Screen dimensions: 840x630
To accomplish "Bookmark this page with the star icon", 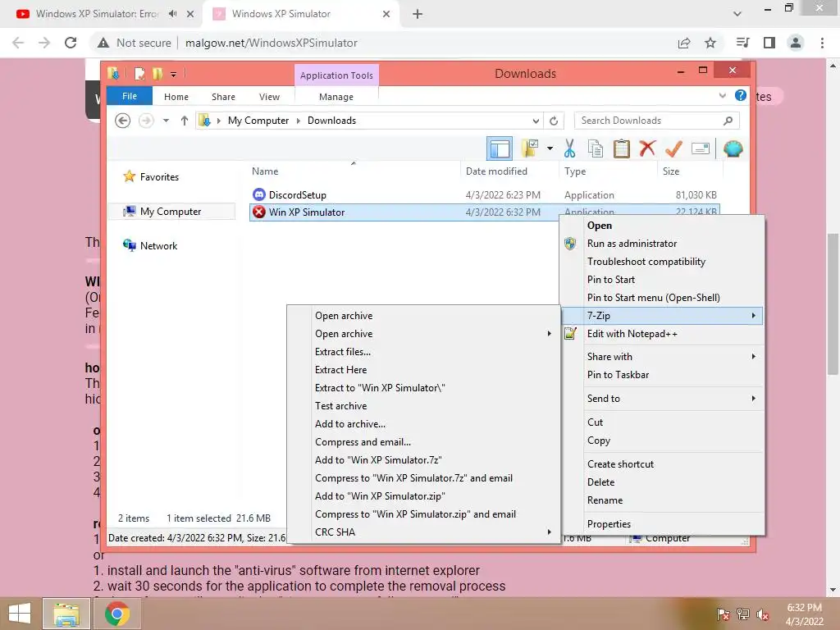I will pos(710,43).
